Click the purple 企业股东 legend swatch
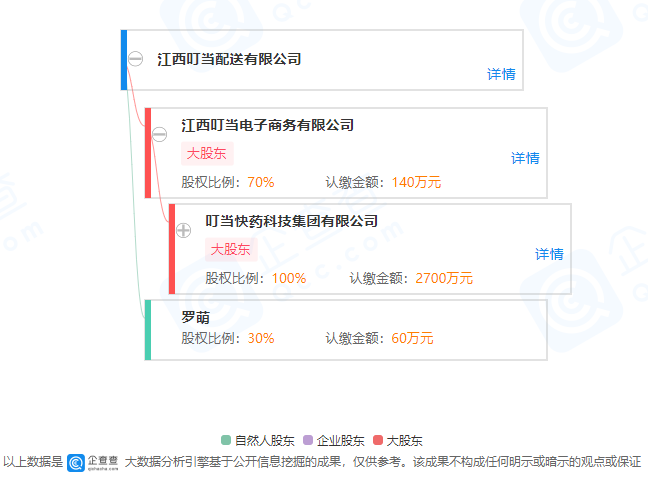 click(308, 440)
